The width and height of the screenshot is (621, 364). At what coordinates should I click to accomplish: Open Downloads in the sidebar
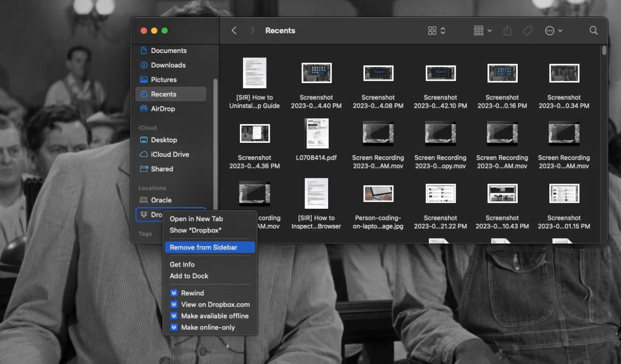tap(171, 65)
